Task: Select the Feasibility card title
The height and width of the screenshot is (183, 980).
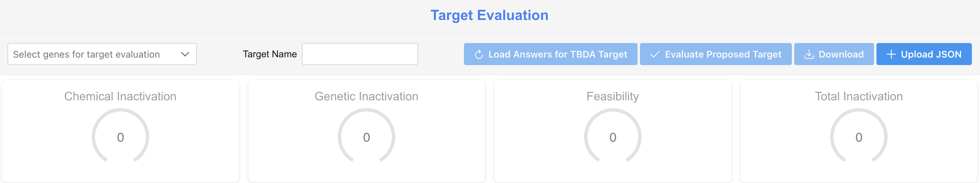Action: pos(612,97)
